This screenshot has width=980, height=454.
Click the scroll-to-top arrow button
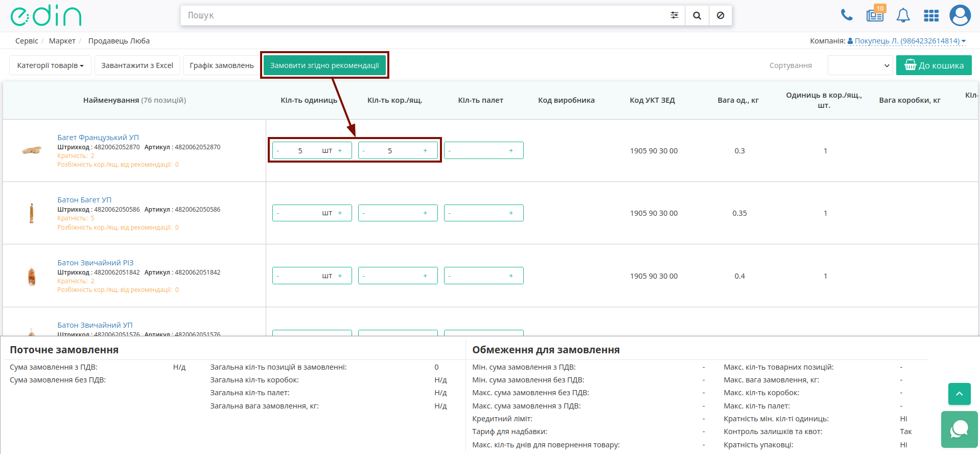click(x=960, y=394)
